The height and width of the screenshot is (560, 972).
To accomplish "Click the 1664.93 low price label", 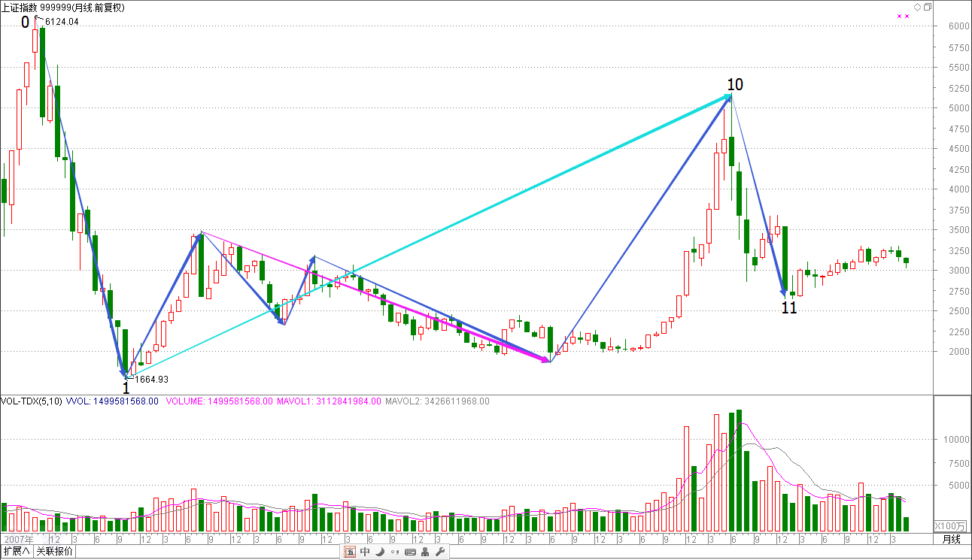I will point(151,380).
